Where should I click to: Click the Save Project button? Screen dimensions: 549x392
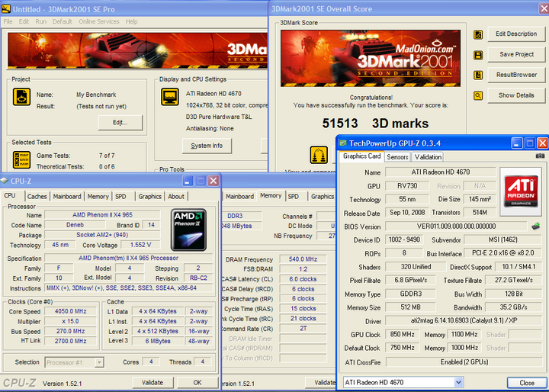pos(516,54)
